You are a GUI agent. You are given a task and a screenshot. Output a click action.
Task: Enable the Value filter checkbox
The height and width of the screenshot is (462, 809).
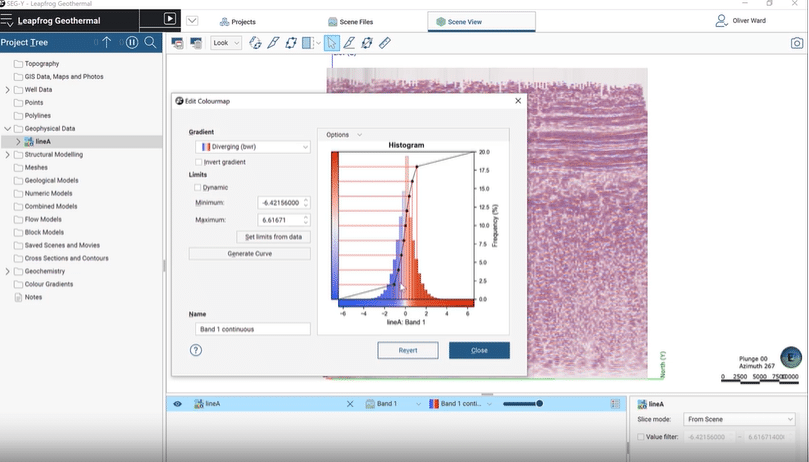(640, 437)
